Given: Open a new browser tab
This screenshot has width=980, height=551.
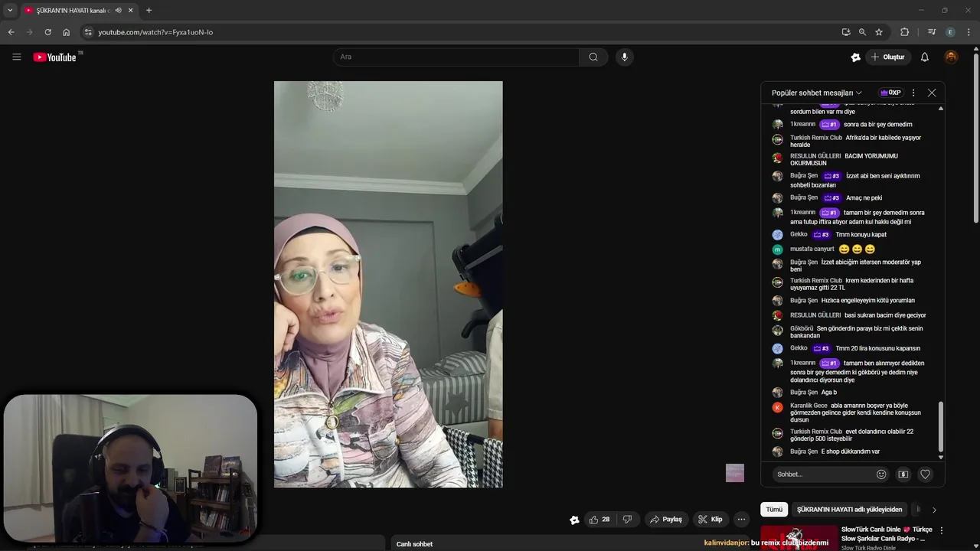Looking at the screenshot, I should point(149,10).
